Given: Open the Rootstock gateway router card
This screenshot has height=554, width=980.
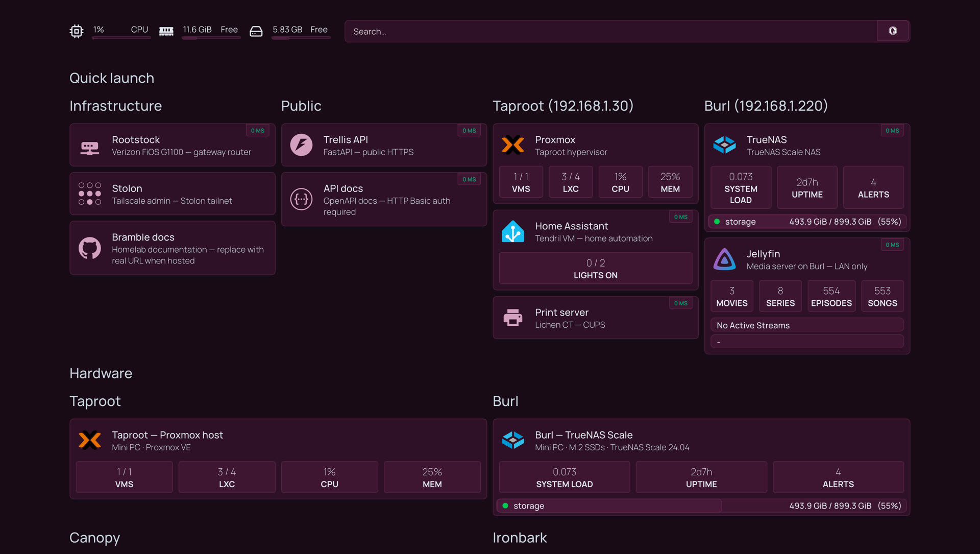Looking at the screenshot, I should tap(173, 145).
